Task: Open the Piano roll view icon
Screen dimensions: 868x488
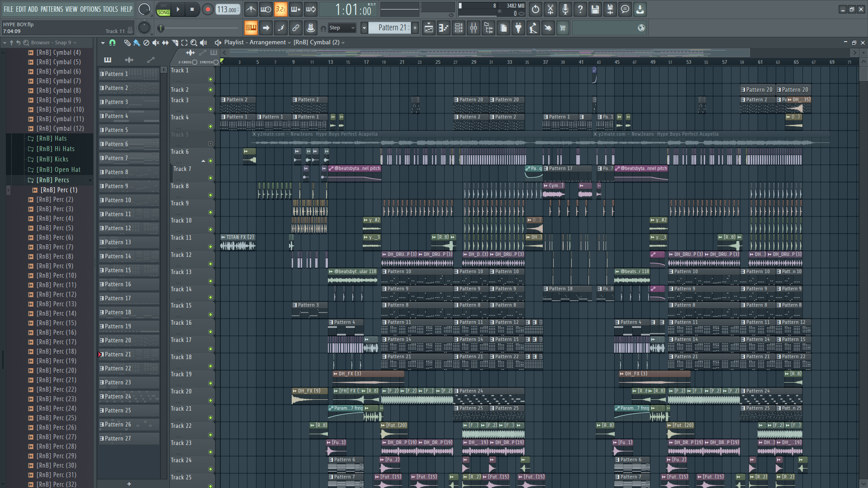Action: 443,28
